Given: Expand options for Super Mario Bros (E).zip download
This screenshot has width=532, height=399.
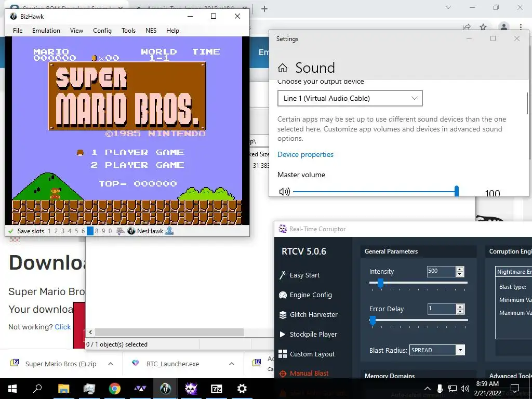Looking at the screenshot, I should [111, 364].
